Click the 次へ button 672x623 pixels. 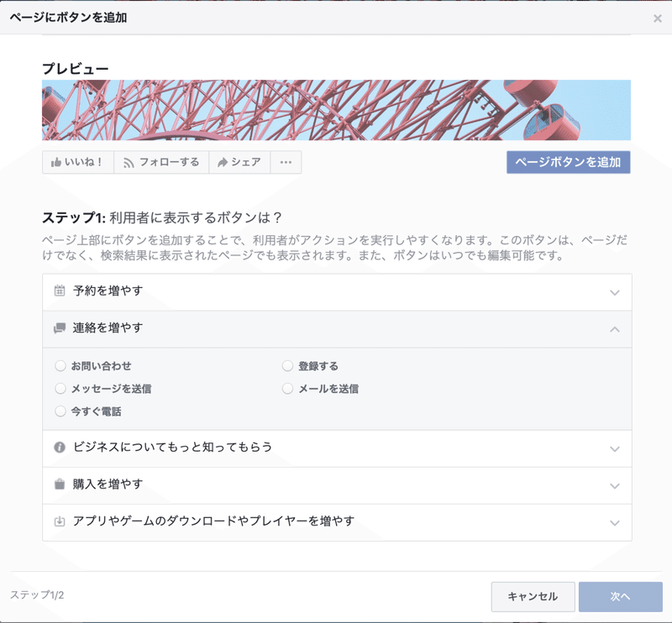[x=620, y=597]
